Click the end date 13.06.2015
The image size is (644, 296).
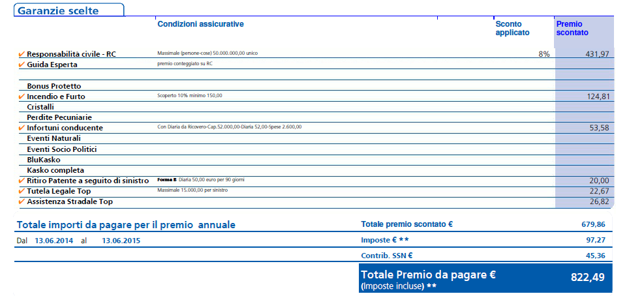pyautogui.click(x=121, y=240)
